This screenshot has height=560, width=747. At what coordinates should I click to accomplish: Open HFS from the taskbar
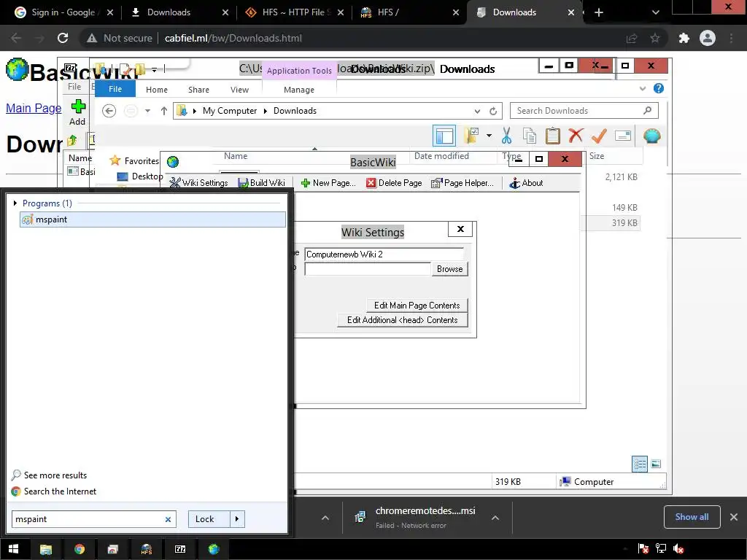click(146, 549)
